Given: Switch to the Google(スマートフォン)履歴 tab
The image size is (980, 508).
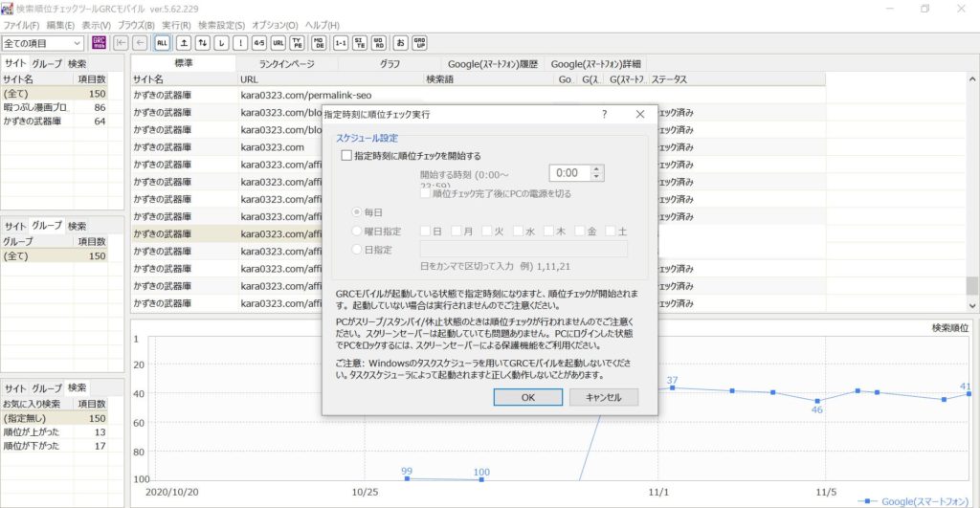Looking at the screenshot, I should [493, 64].
